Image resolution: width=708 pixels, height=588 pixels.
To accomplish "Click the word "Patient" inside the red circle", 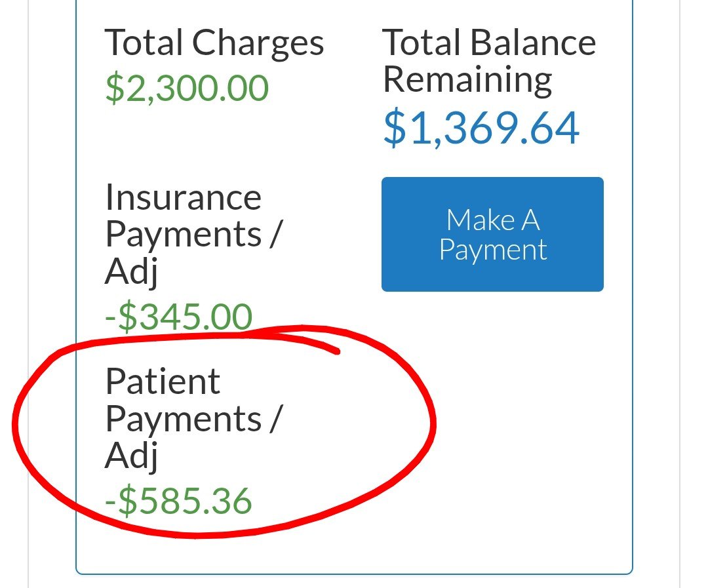I will point(163,382).
